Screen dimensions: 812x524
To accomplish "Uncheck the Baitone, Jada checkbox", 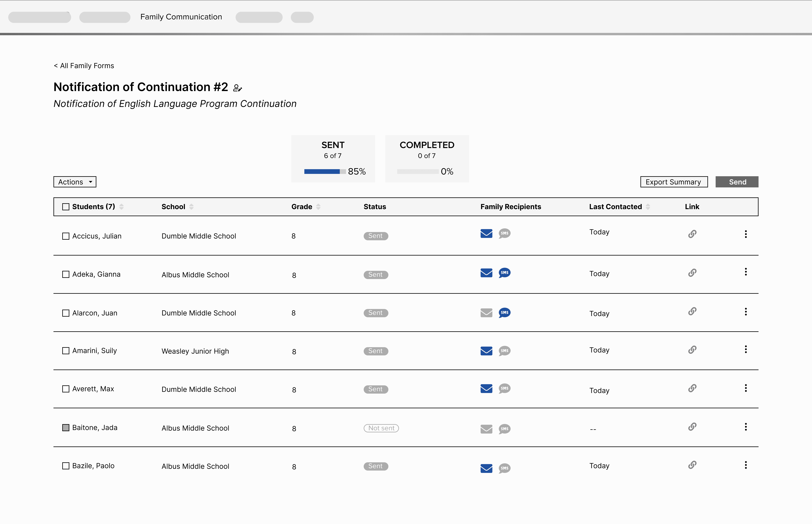I will [x=66, y=428].
